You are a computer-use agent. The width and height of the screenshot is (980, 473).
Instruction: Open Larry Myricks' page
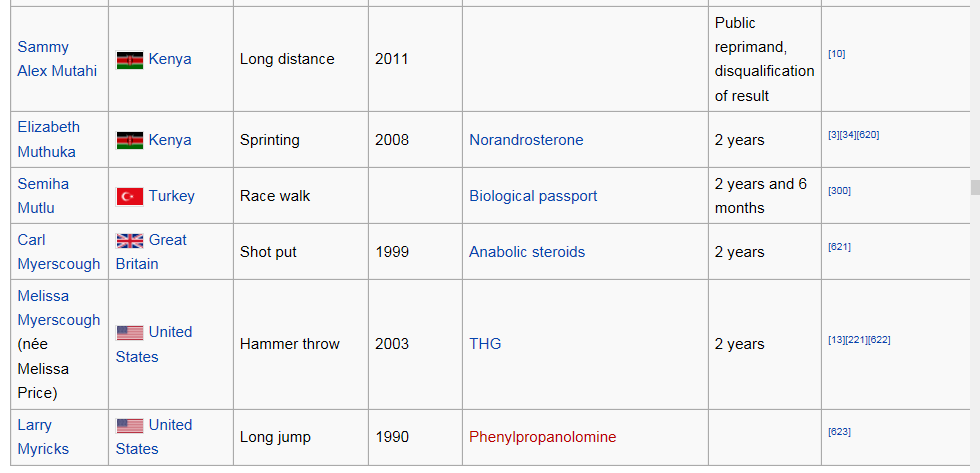pyautogui.click(x=43, y=437)
